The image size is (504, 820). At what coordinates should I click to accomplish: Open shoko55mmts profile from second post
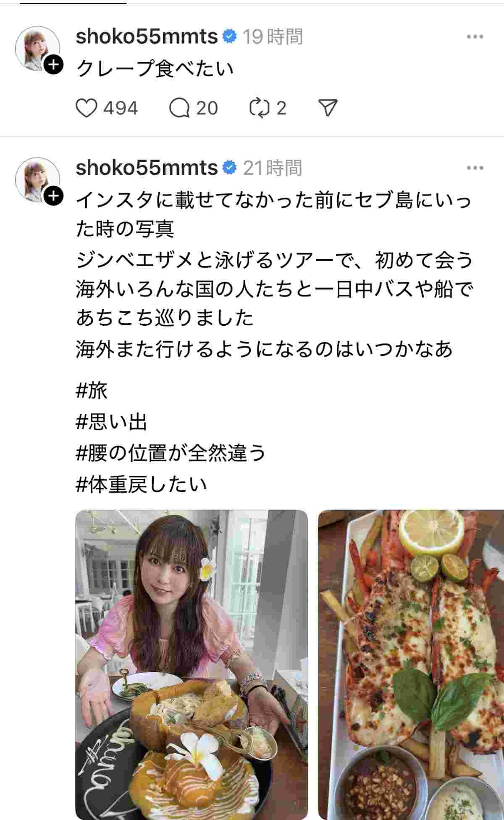(147, 168)
